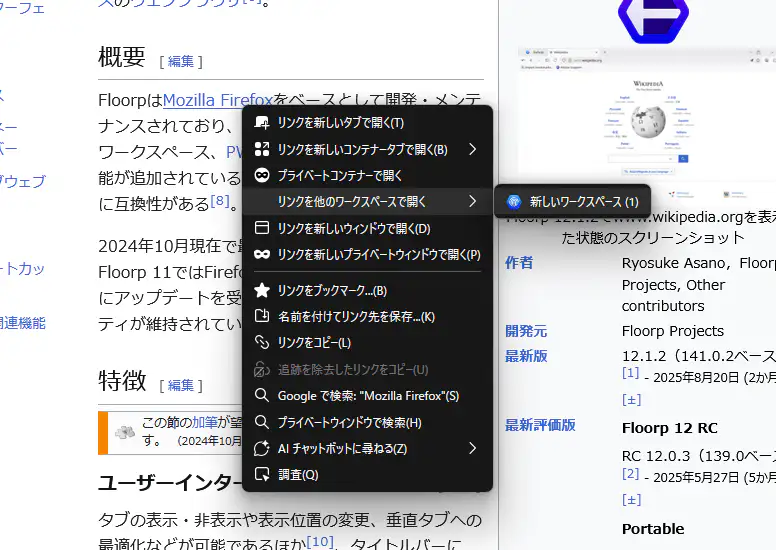Choose 名前を付けてリンク先を保存...(K)
The width and height of the screenshot is (776, 550).
pos(367,316)
